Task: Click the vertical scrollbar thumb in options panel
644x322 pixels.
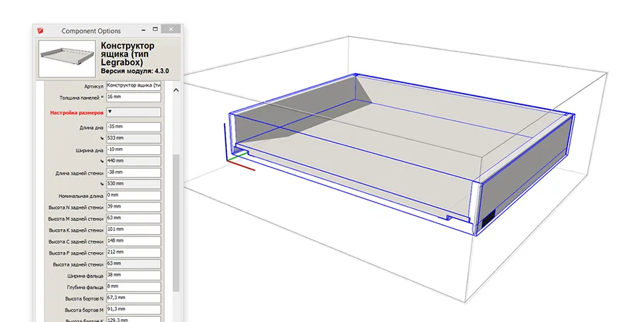Action: [x=177, y=222]
